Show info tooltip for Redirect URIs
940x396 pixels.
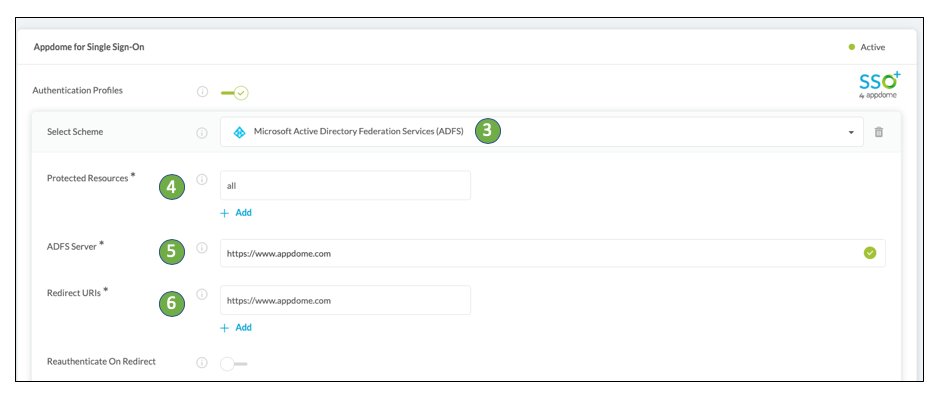(202, 294)
